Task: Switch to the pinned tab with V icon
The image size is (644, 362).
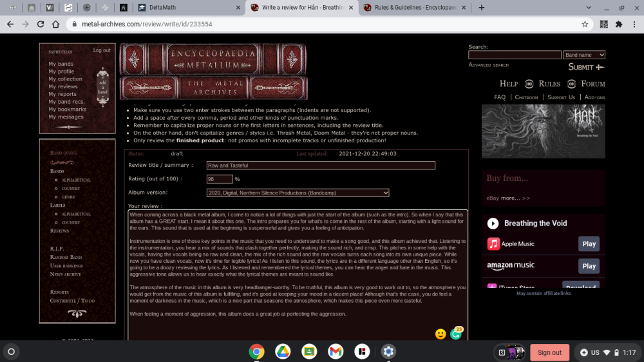Action: pyautogui.click(x=50, y=7)
